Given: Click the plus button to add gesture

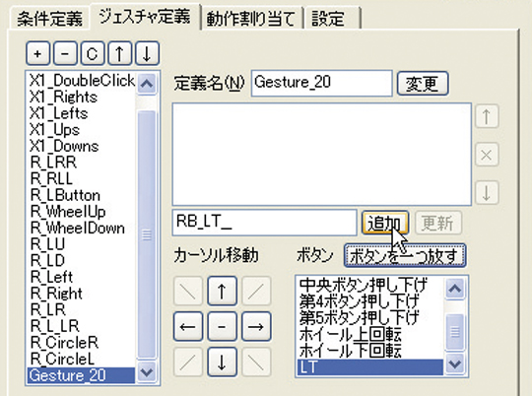Looking at the screenshot, I should click(38, 53).
